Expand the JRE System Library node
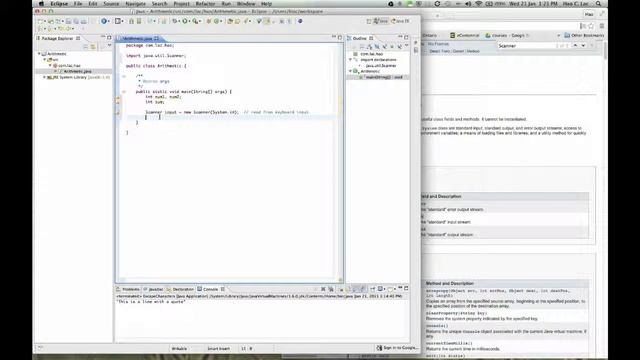640x360 pixels. pyautogui.click(x=44, y=77)
